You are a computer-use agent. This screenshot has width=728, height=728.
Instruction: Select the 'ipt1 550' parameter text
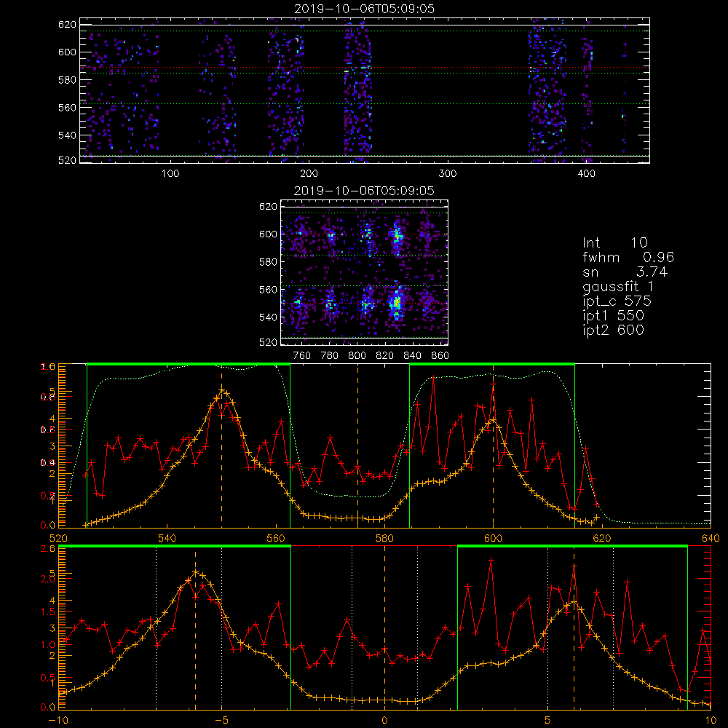tap(613, 316)
